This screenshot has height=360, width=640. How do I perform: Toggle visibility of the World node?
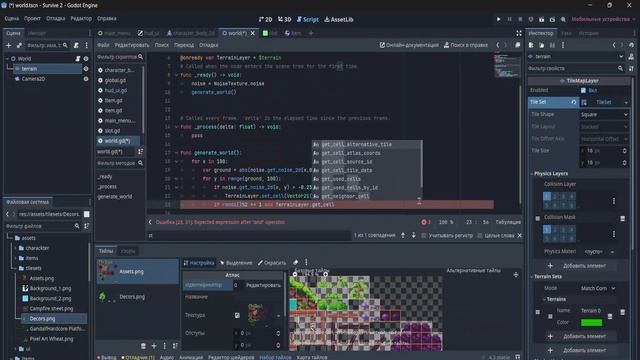pos(86,59)
